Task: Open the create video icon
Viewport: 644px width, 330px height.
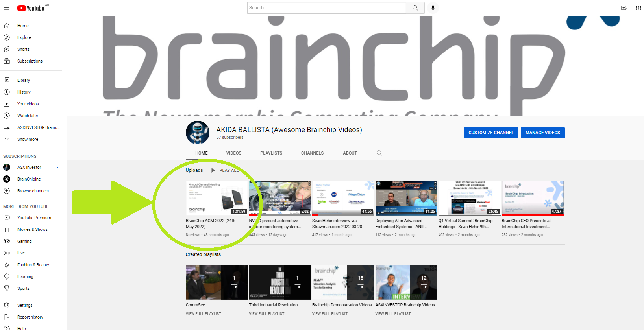Action: click(x=624, y=8)
